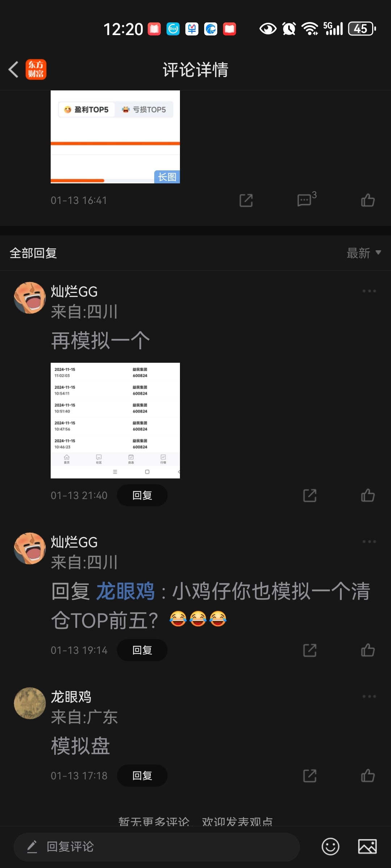Share the reply posted at 01-13 21:40

click(310, 495)
